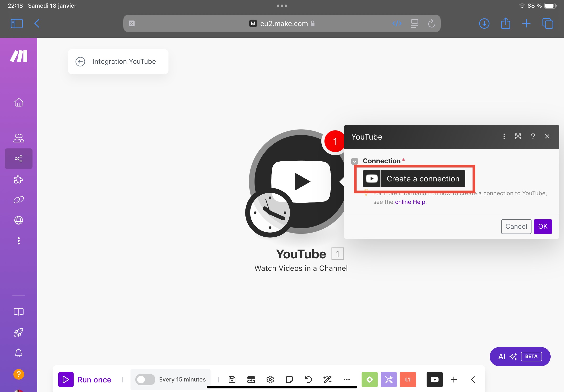The image size is (564, 392).
Task: Go back with Safari back arrow
Action: point(37,24)
